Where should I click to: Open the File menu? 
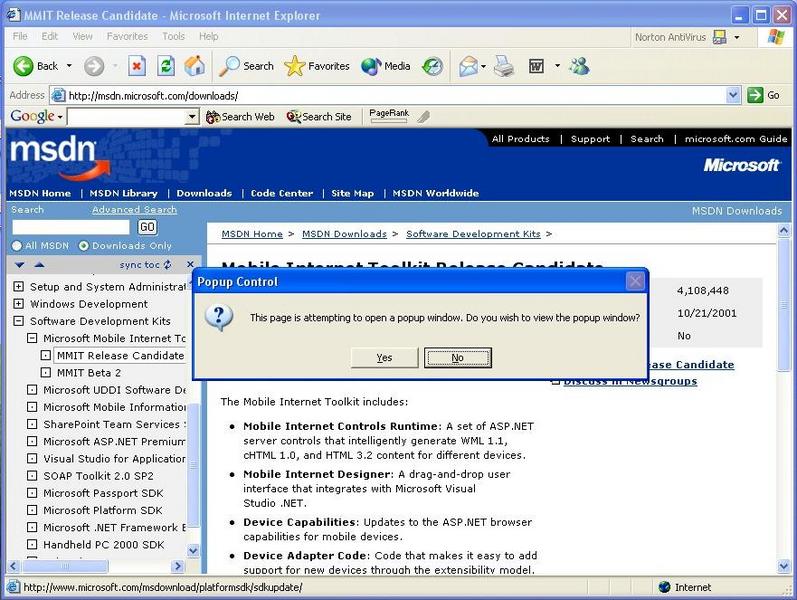(x=20, y=36)
